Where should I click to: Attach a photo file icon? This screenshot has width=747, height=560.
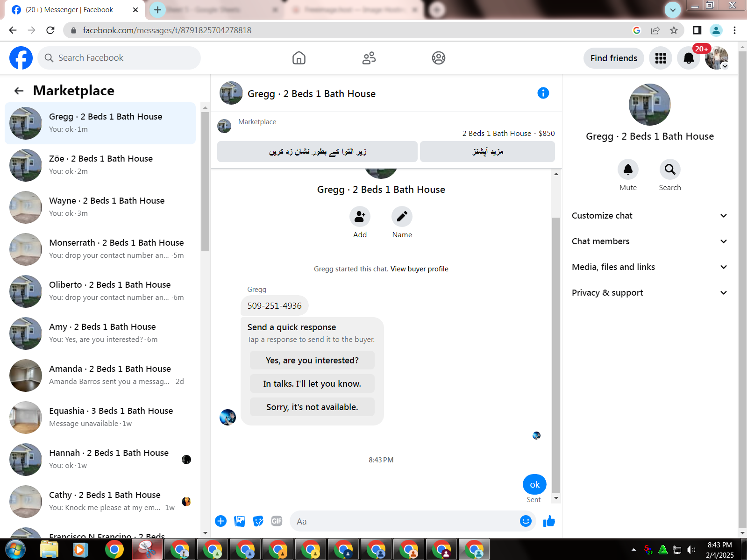click(x=240, y=521)
